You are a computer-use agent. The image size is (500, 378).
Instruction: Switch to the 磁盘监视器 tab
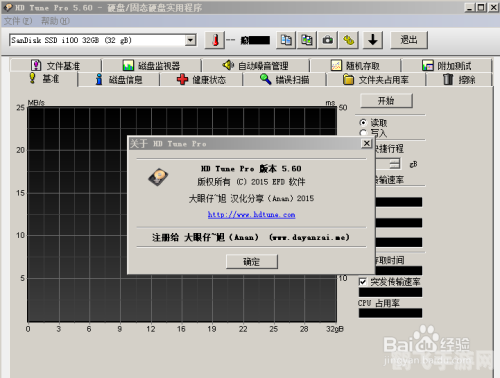pyautogui.click(x=152, y=65)
